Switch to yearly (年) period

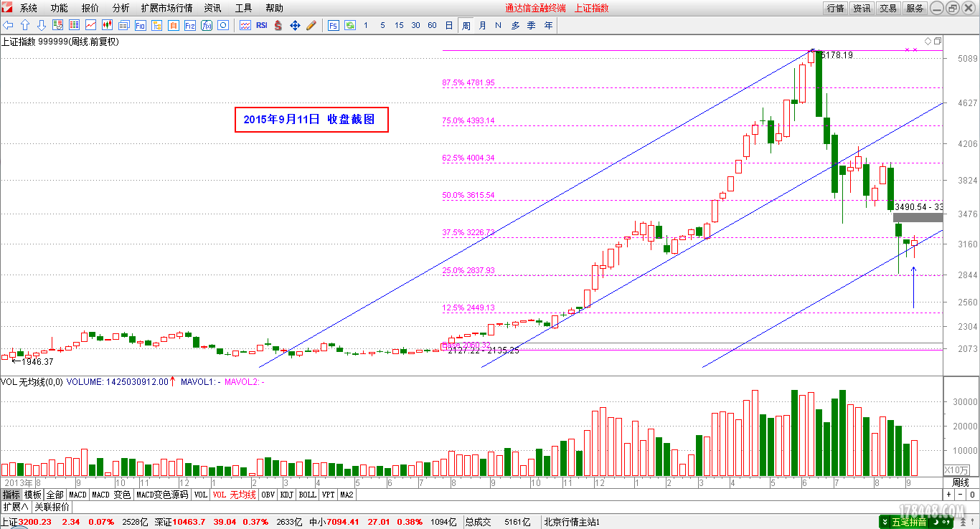[x=549, y=25]
